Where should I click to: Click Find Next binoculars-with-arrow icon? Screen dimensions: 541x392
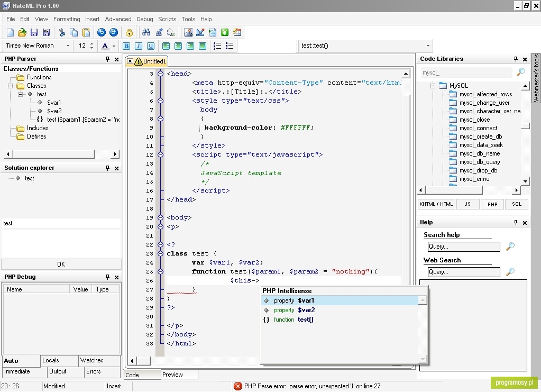[x=159, y=32]
